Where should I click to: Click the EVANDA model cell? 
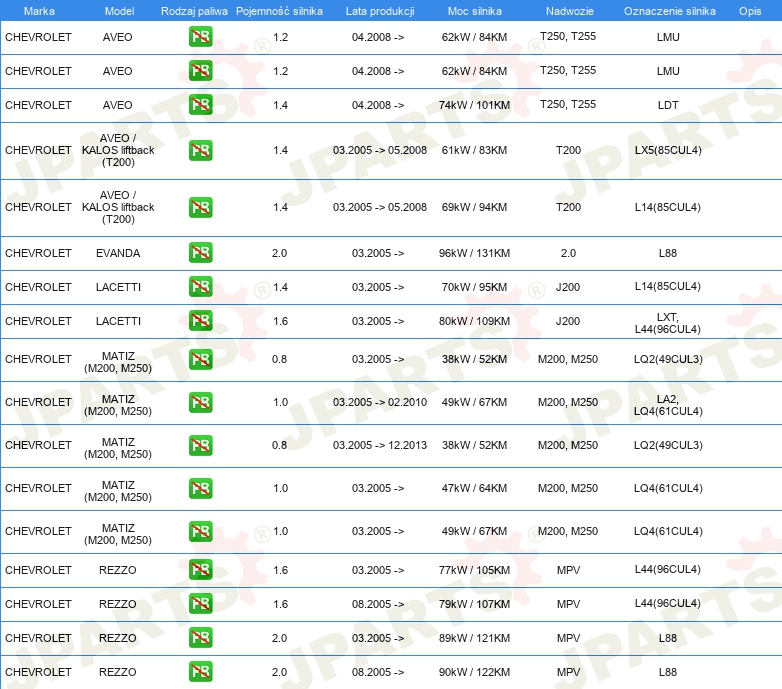click(x=118, y=253)
